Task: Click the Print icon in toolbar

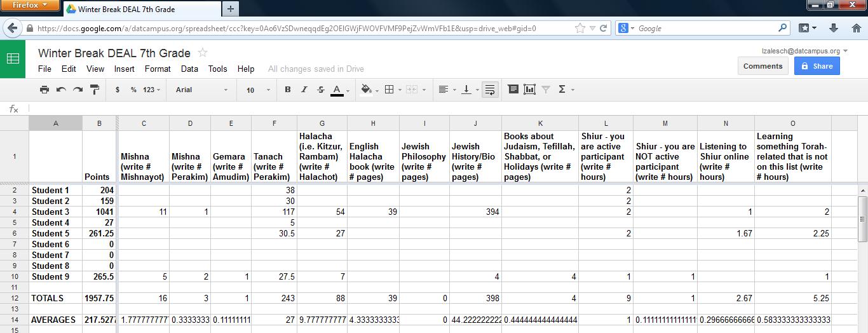Action: [x=44, y=90]
